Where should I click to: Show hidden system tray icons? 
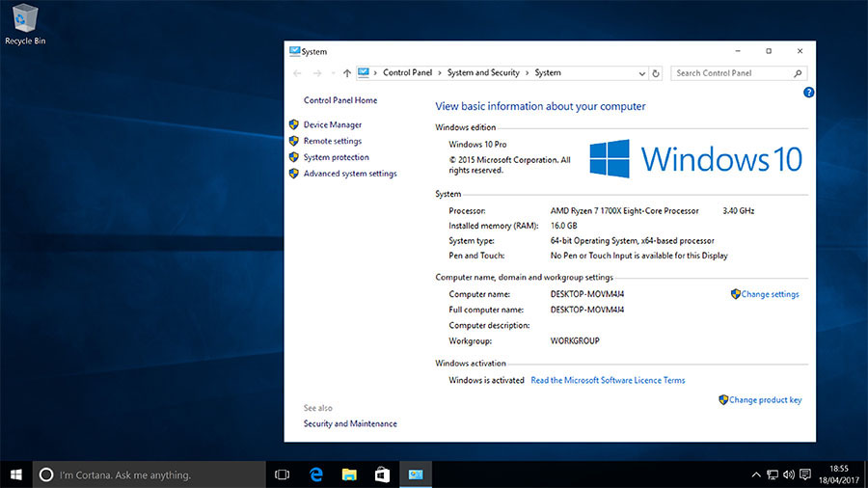755,474
